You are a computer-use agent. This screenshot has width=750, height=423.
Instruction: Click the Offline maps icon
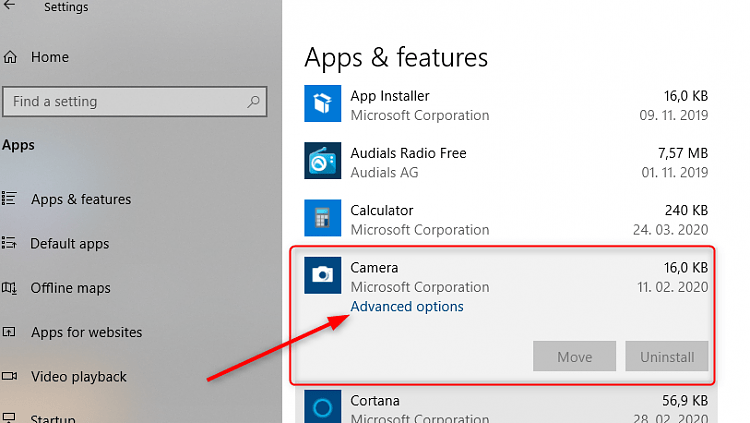pos(9,288)
